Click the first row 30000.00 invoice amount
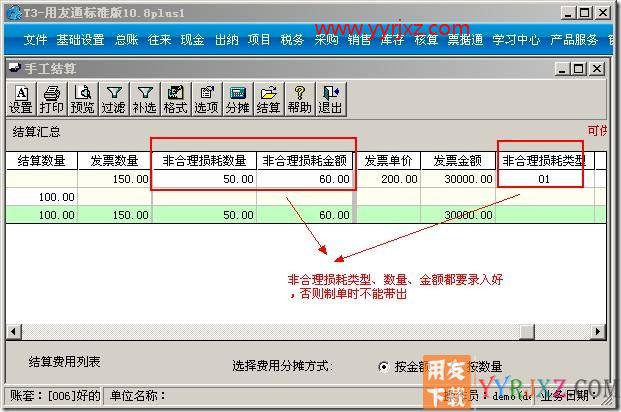 click(x=458, y=179)
